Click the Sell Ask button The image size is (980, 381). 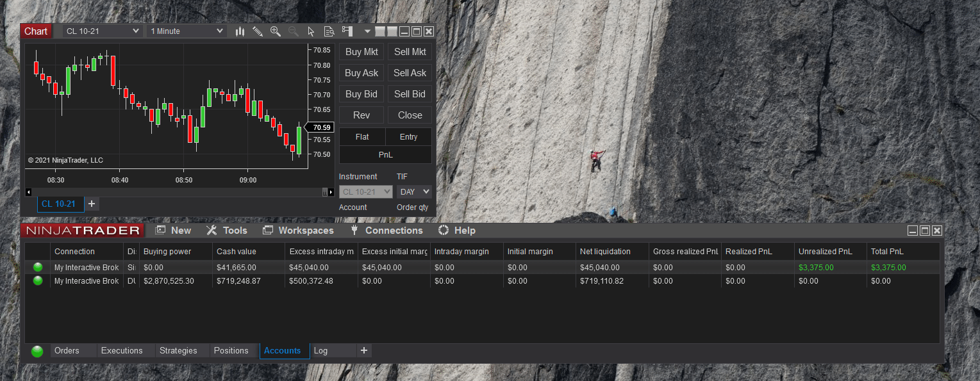(x=410, y=73)
